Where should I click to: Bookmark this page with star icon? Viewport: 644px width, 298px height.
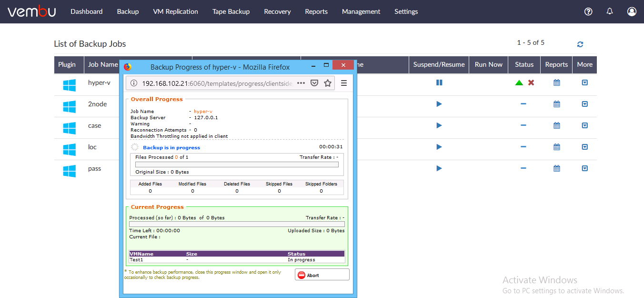328,83
